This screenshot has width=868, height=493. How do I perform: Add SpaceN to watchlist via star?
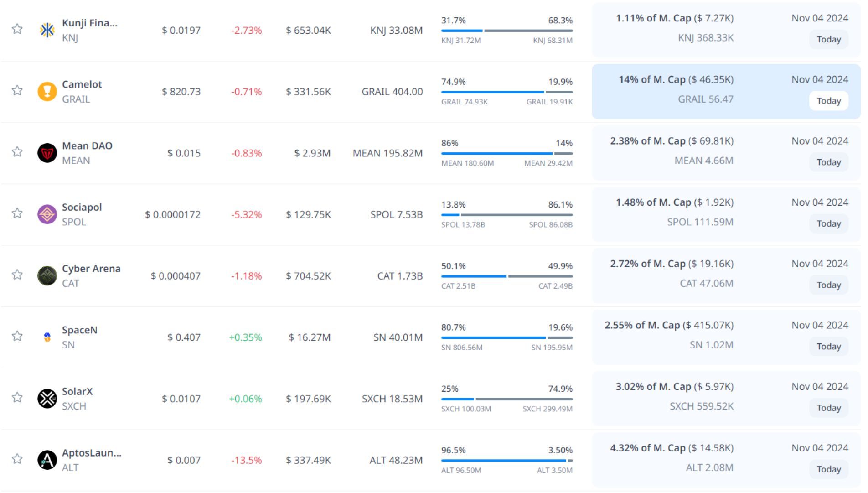[x=17, y=336]
